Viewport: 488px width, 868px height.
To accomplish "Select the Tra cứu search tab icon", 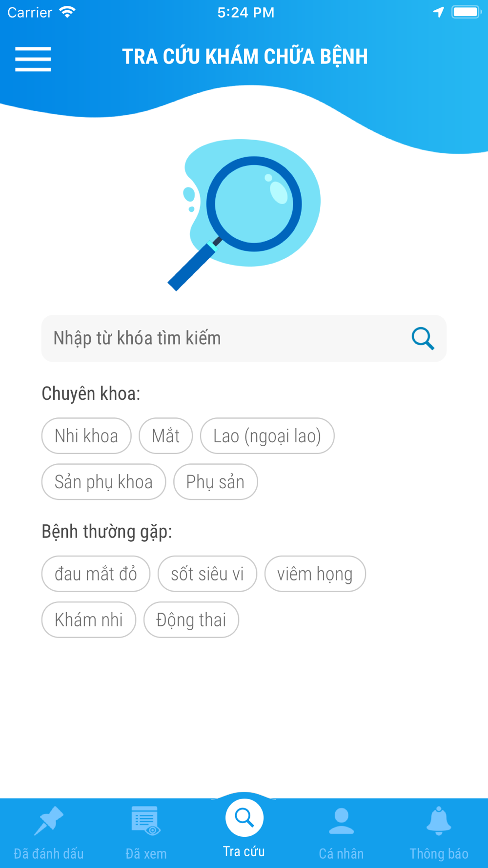I will tap(244, 817).
